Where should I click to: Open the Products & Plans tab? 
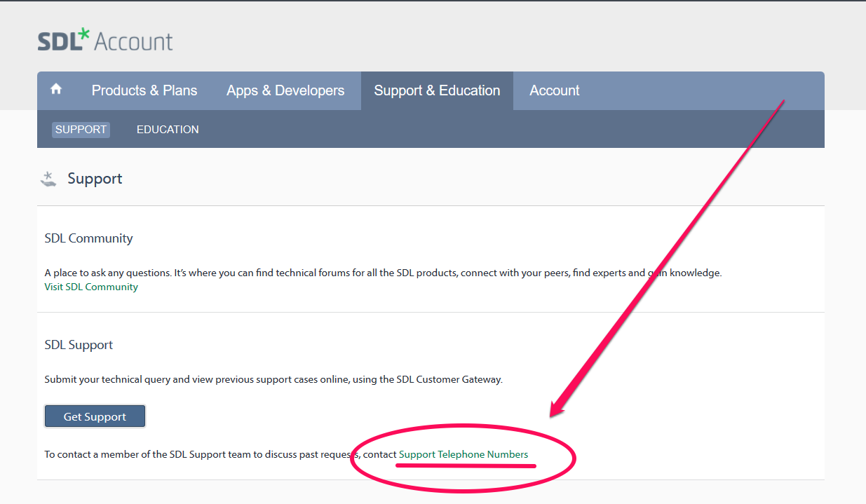[144, 90]
